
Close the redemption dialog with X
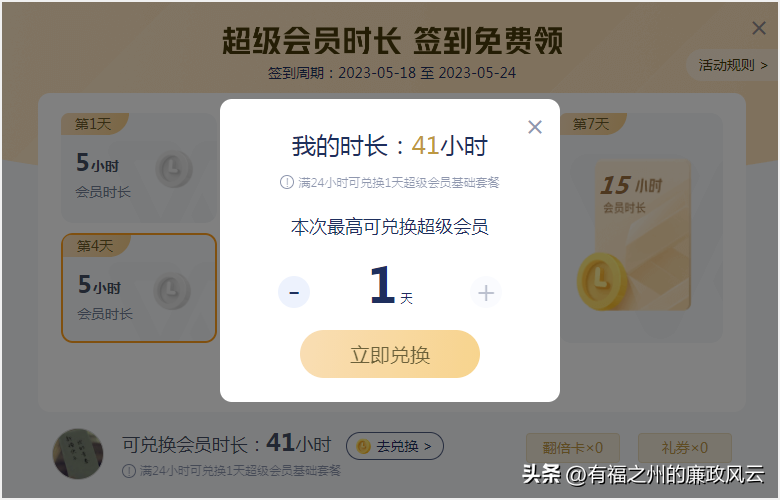[x=535, y=127]
